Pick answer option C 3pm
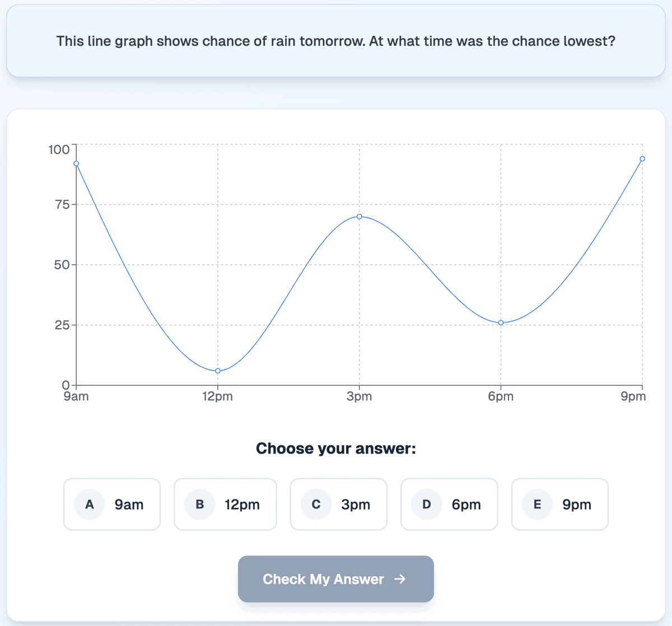Screen dimensions: 672x626 pos(338,504)
